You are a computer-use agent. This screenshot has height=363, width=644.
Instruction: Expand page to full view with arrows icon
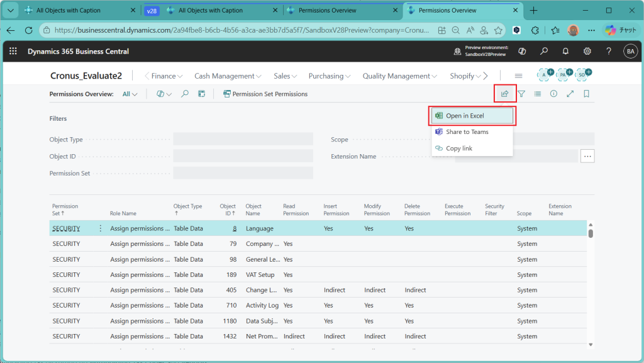(570, 94)
